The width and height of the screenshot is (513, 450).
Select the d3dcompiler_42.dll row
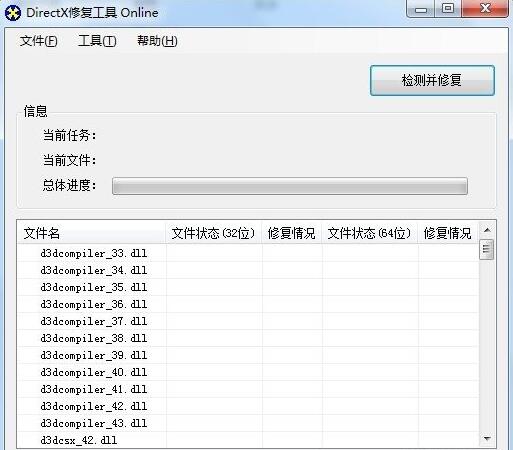(x=248, y=406)
